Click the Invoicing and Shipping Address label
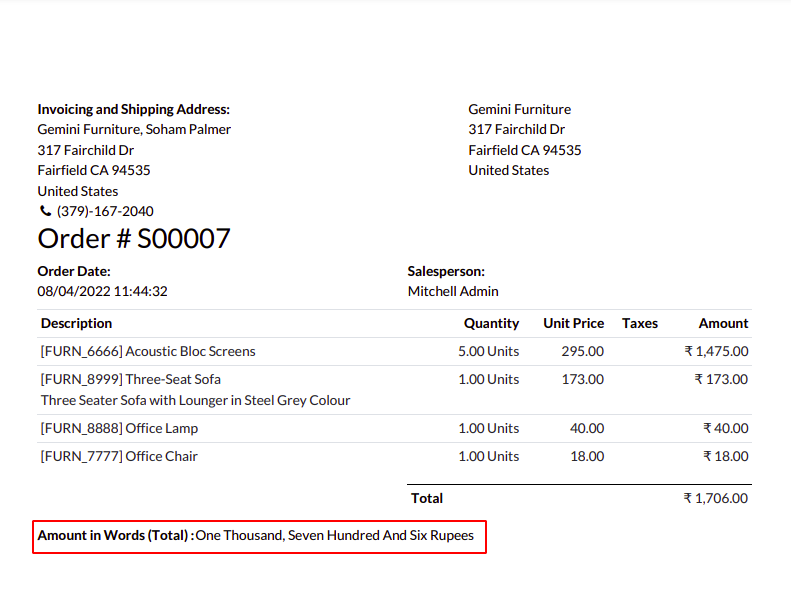Viewport: 791px width, 606px height. coord(133,109)
